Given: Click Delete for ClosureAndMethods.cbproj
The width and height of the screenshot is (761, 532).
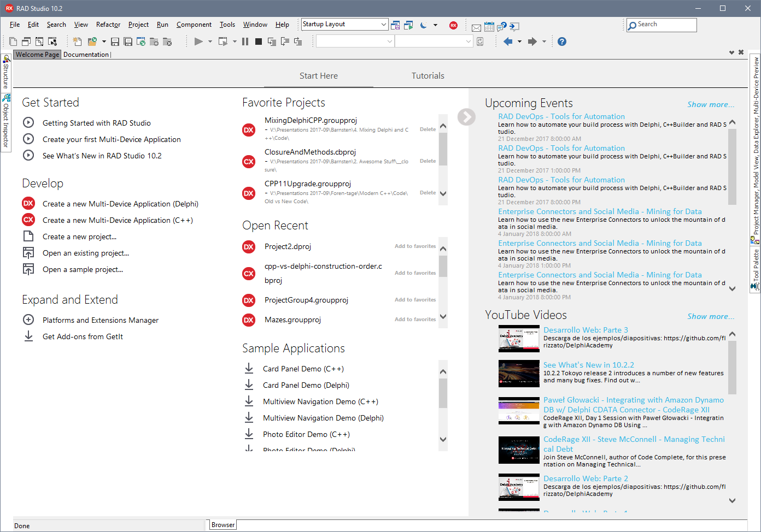Looking at the screenshot, I should pos(428,161).
